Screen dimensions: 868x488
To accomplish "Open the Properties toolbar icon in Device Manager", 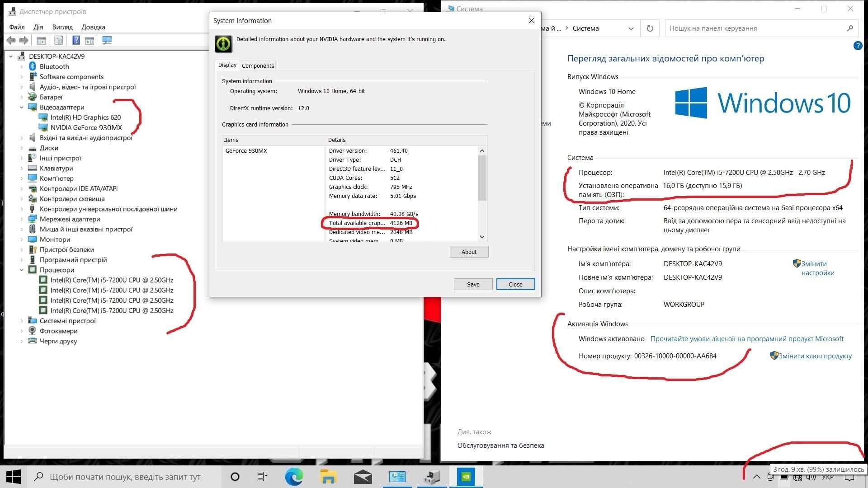I will click(x=59, y=40).
